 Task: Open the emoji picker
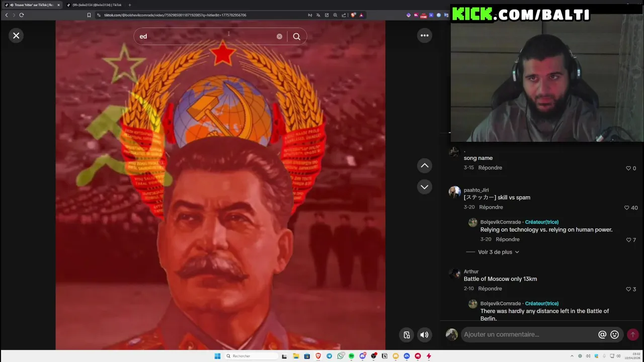click(x=614, y=334)
